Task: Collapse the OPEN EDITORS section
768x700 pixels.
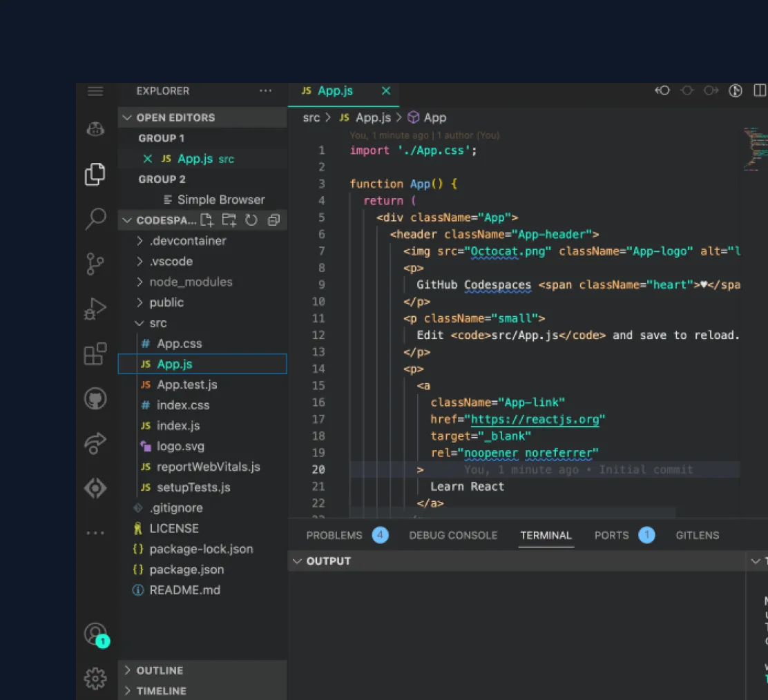Action: pyautogui.click(x=175, y=117)
